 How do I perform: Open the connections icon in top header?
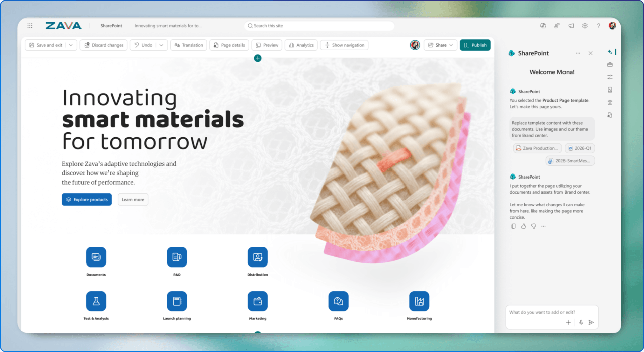(x=557, y=26)
